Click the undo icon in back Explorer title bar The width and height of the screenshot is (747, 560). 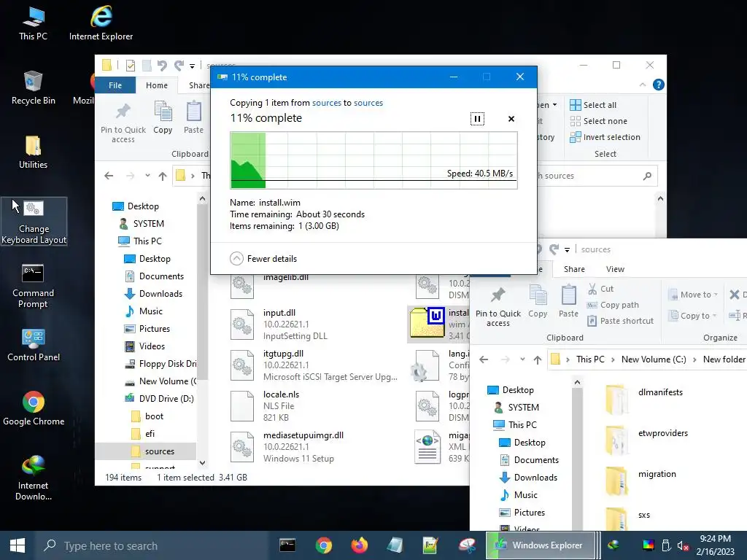(x=162, y=65)
